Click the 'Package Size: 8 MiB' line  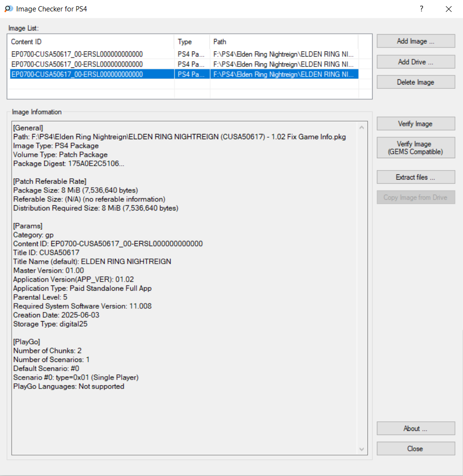[x=75, y=190]
